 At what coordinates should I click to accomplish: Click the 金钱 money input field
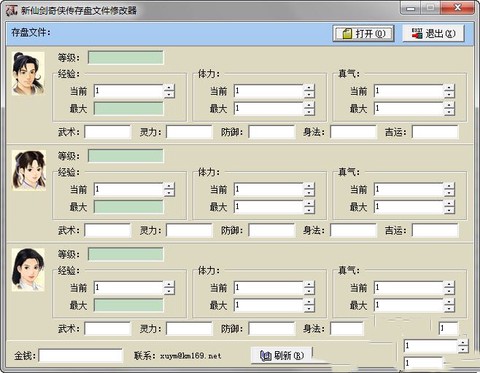point(81,355)
